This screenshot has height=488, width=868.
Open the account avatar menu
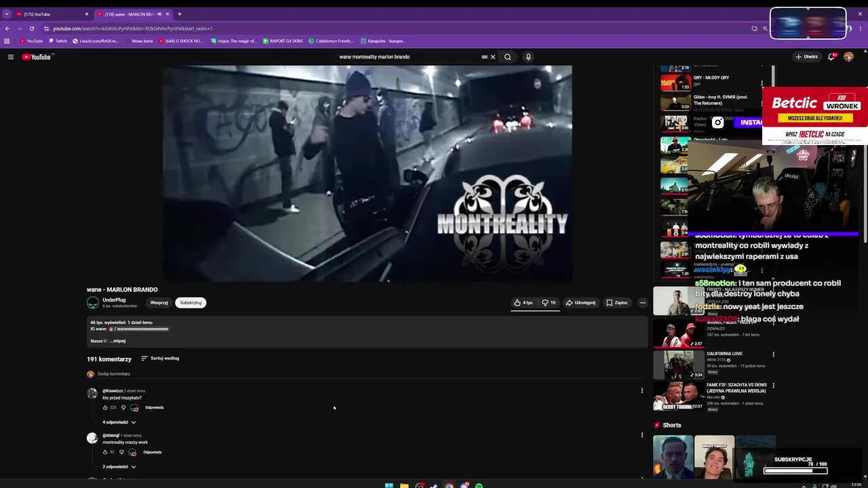pyautogui.click(x=848, y=57)
